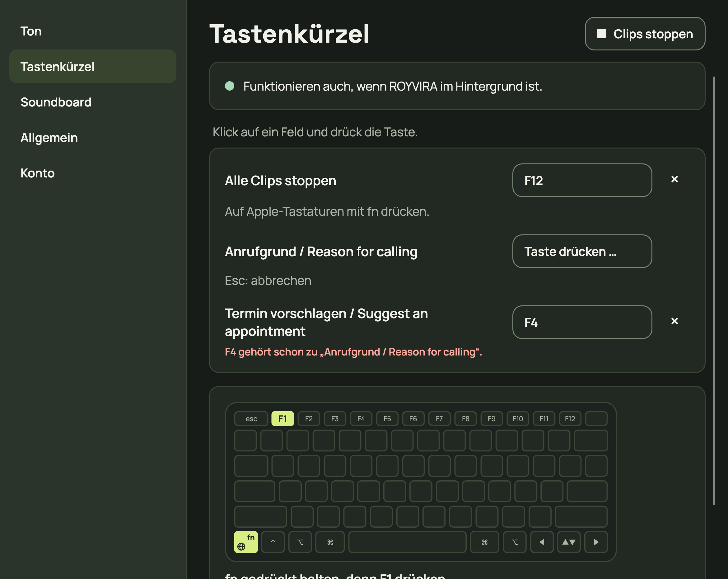The image size is (728, 579).
Task: Click the F10 key on the keyboard
Action: click(518, 419)
